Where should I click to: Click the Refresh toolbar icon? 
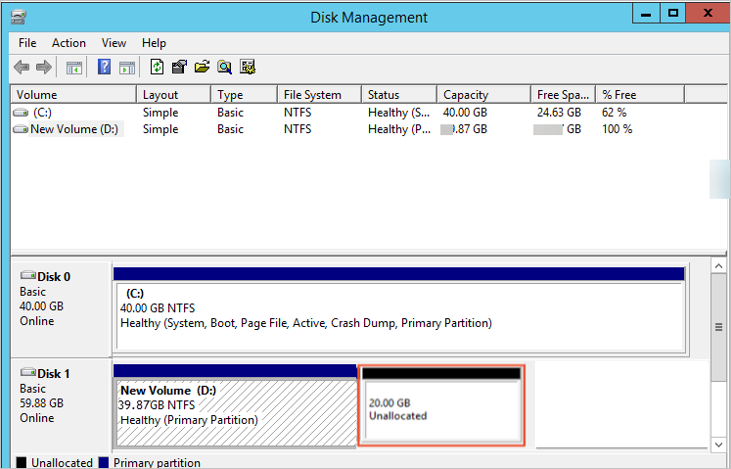(157, 67)
